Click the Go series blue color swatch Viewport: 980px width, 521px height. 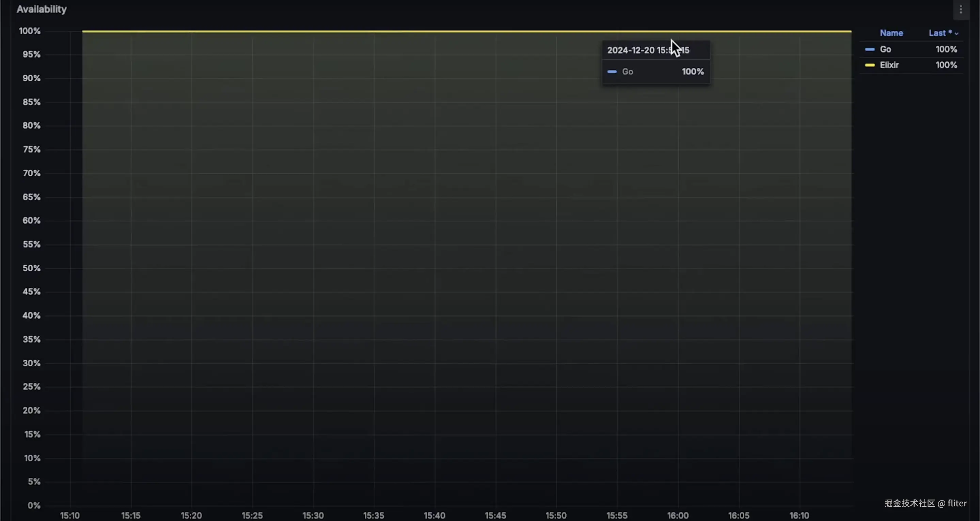(870, 49)
